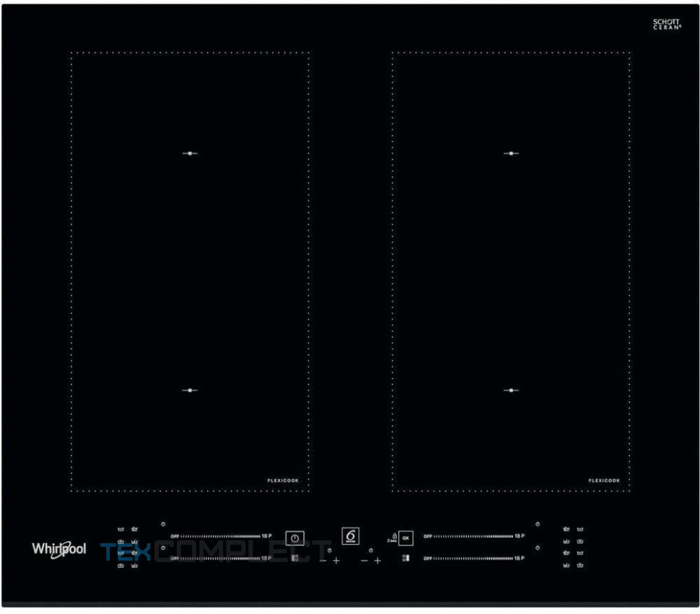Tap the timer indicator beside the lower-right slider
Screen dimensions: 700x614
[538, 548]
